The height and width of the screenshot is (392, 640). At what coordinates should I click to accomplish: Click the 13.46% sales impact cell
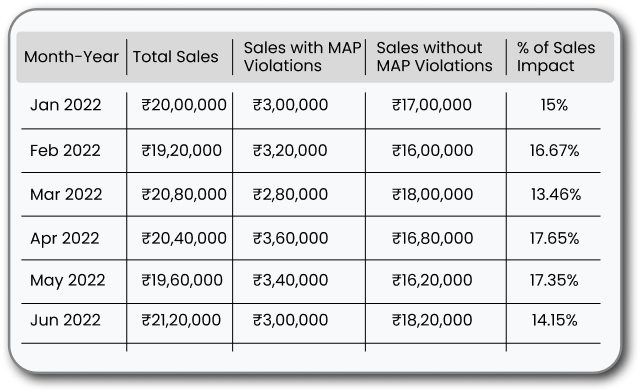pos(556,194)
